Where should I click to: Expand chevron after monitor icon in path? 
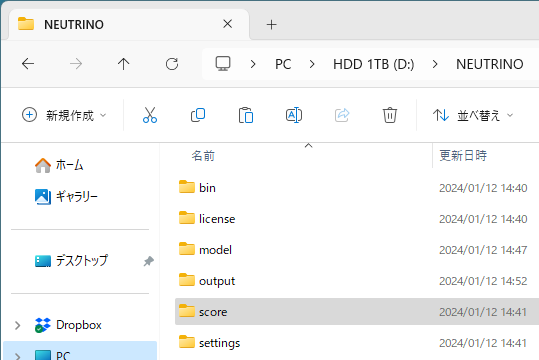(x=253, y=64)
